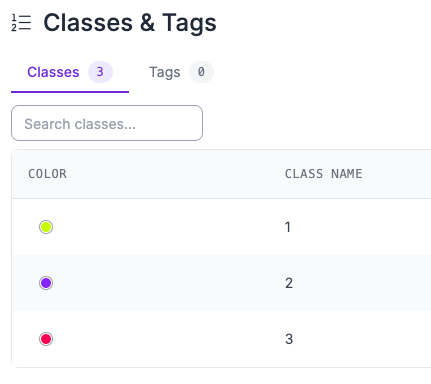Click the empty area of the red class row
This screenshot has width=431, height=384.
coord(167,339)
